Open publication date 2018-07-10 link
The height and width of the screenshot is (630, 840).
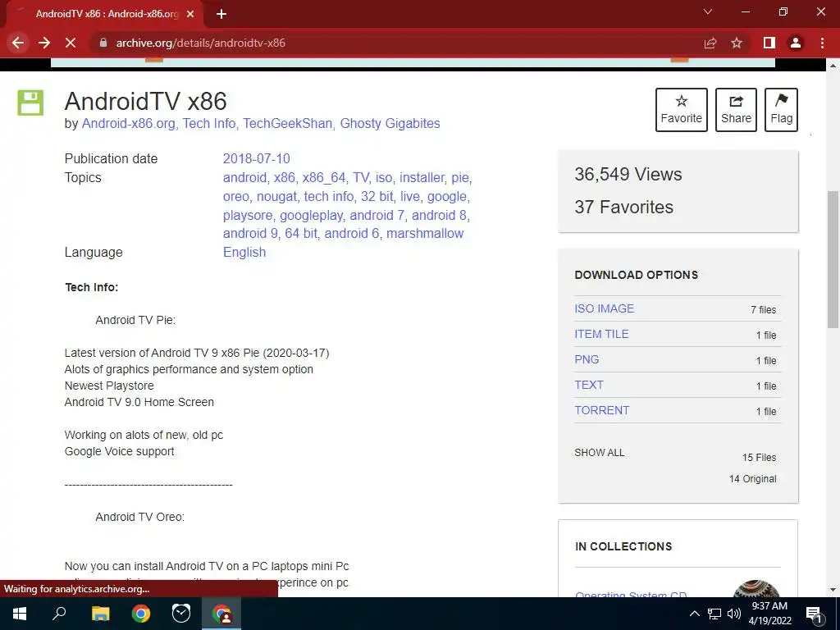[x=256, y=158]
